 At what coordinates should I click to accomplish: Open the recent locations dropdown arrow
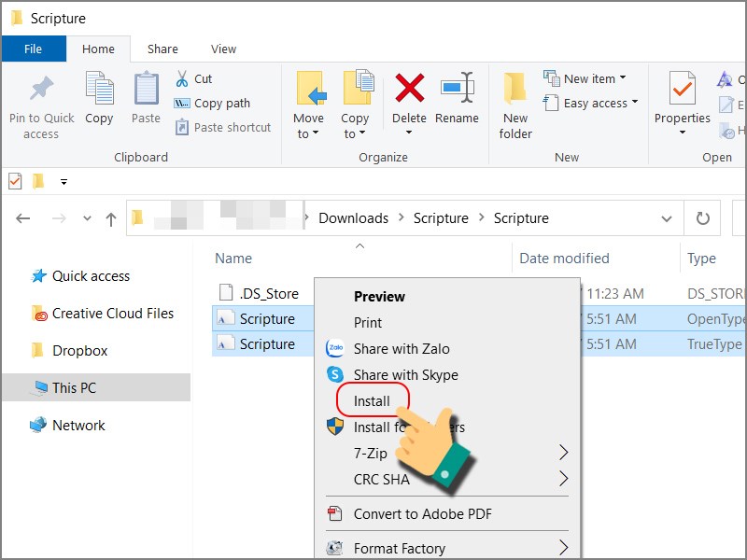point(87,218)
